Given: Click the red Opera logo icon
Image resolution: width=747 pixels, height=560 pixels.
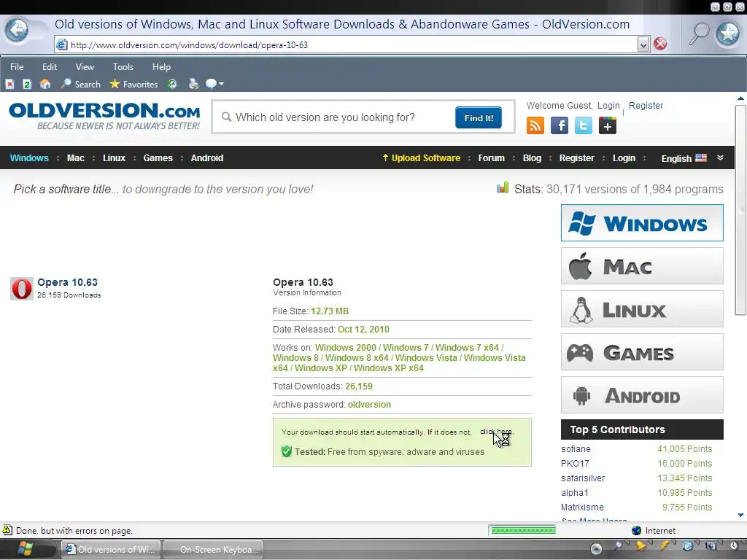Looking at the screenshot, I should coord(22,289).
